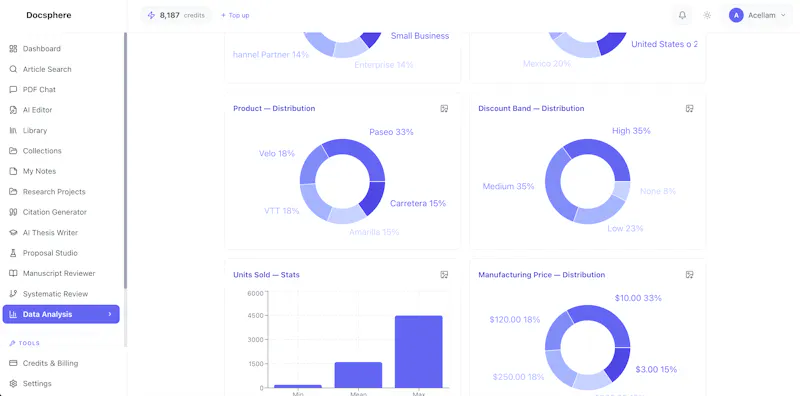Image resolution: width=800 pixels, height=396 pixels.
Task: Click the user avatar letter A
Action: point(736,15)
